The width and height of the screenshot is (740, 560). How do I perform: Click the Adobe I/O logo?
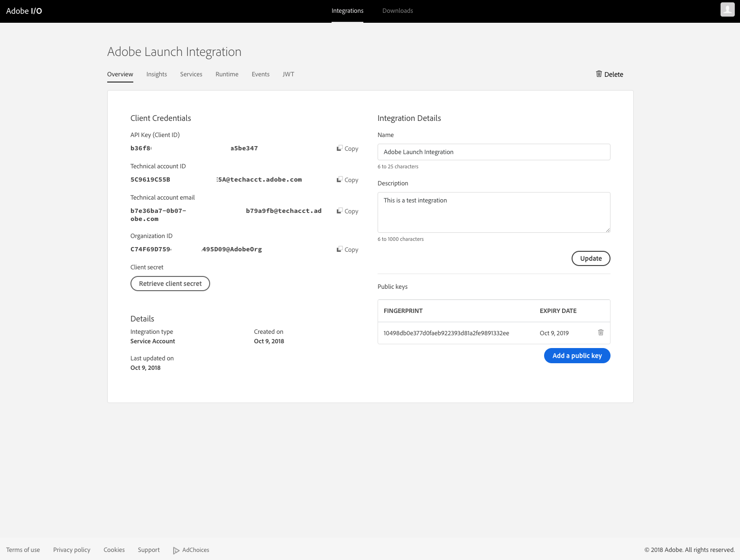click(23, 10)
